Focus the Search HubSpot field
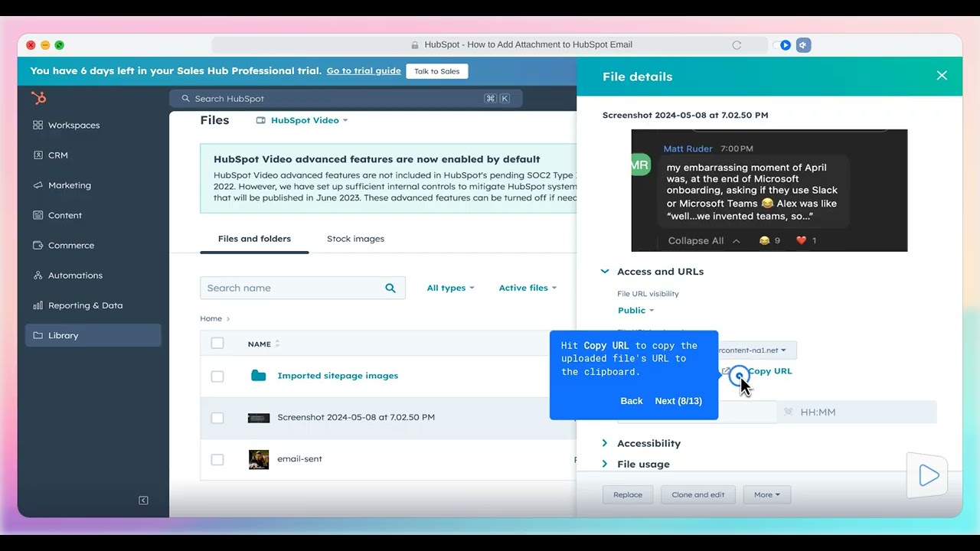The image size is (980, 551). pos(346,98)
